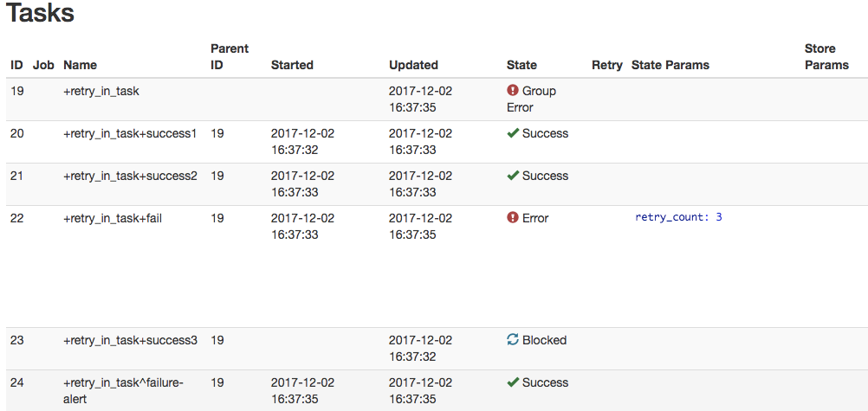Image resolution: width=868 pixels, height=411 pixels.
Task: Click the Tasks page heading
Action: point(40,14)
